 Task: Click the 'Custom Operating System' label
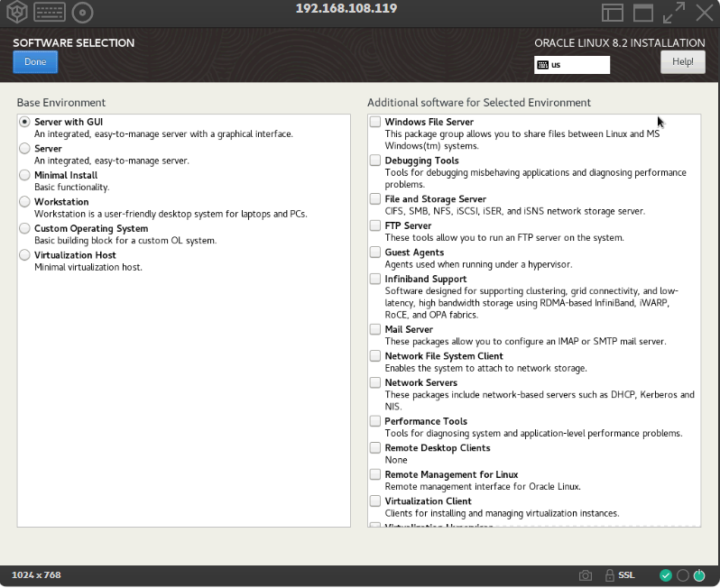[x=91, y=228]
